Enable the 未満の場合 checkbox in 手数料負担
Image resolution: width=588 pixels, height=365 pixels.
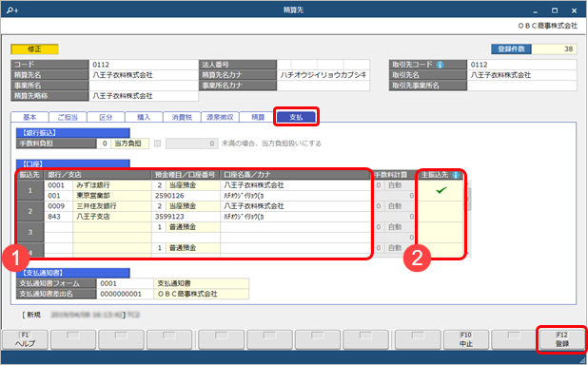pyautogui.click(x=158, y=144)
